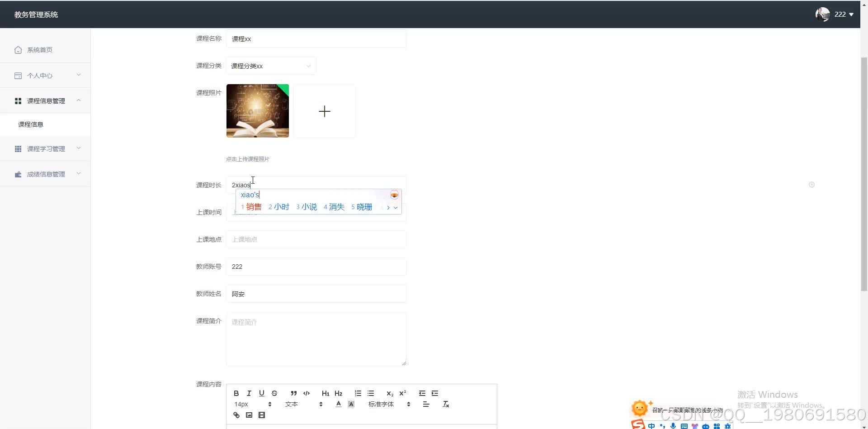This screenshot has width=868, height=429.
Task: Click the 教务管理系统 title
Action: tap(36, 14)
